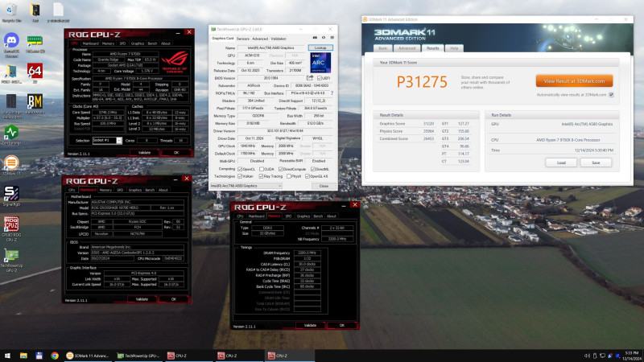Click the Load button in 3DMark 11
Image resolution: width=644 pixels, height=362 pixels.
(x=561, y=162)
